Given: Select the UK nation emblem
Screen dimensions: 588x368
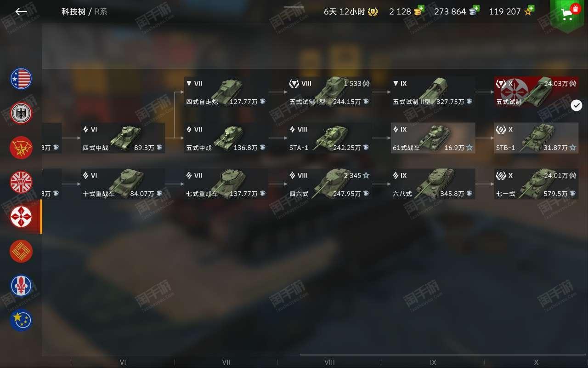Looking at the screenshot, I should [x=21, y=182].
